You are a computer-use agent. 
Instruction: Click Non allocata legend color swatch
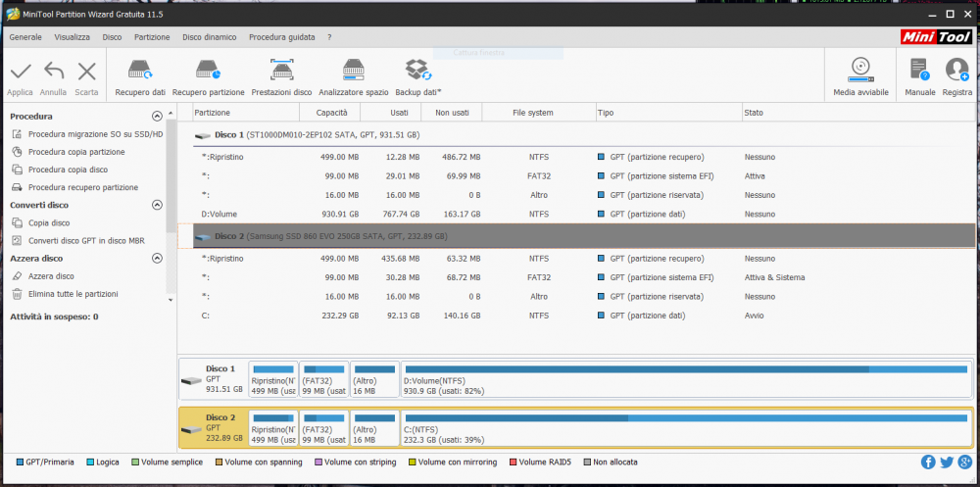coord(587,463)
